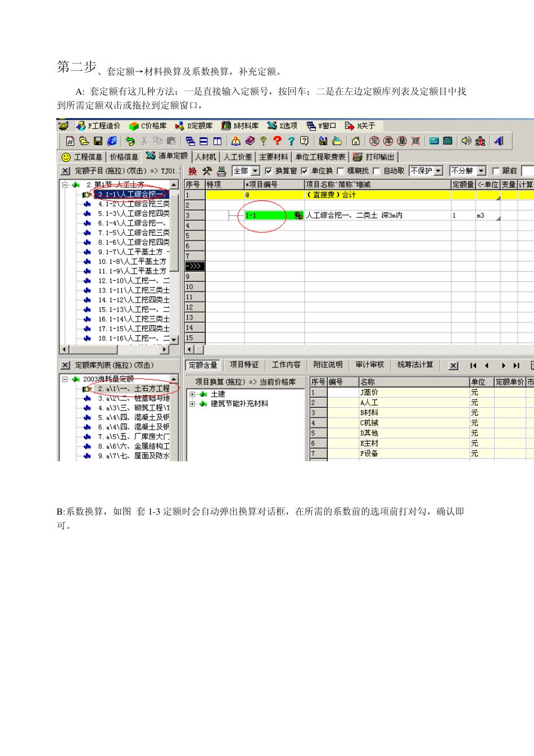The height and width of the screenshot is (756, 534).
Task: Switch to the 人材机 tab
Action: (x=206, y=157)
